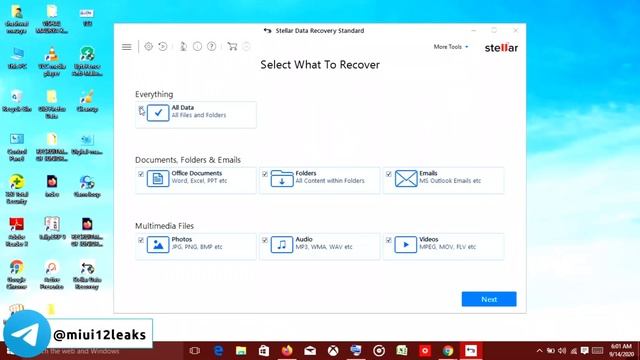Select the Adobe Reader desktop shortcut
Viewport: 640px width, 360px height.
coord(17,231)
